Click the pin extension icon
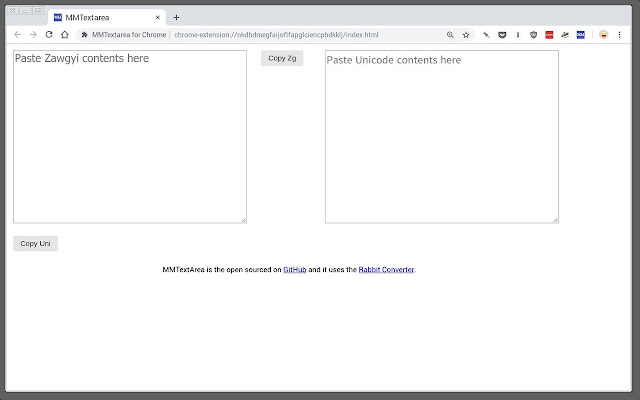The image size is (640, 400). click(486, 35)
